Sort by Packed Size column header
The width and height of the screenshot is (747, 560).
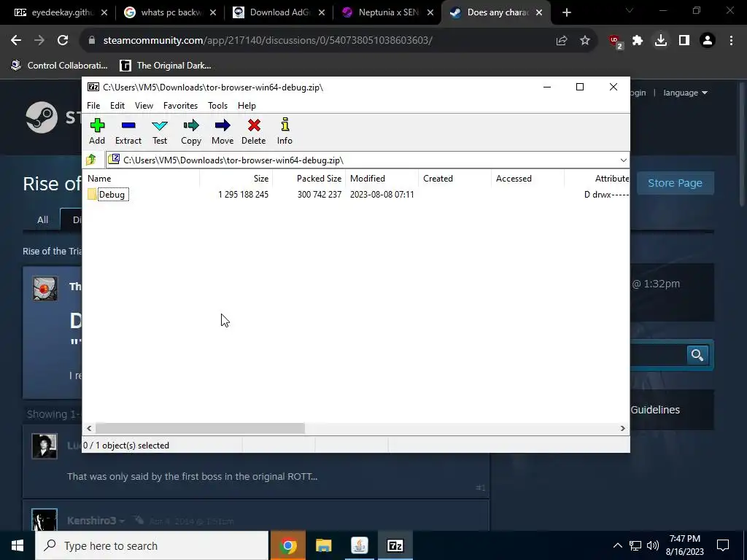pyautogui.click(x=309, y=179)
